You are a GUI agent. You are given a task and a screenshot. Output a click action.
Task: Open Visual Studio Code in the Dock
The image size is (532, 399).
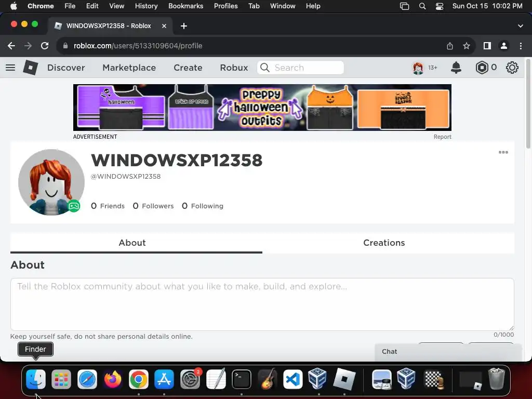point(293,379)
